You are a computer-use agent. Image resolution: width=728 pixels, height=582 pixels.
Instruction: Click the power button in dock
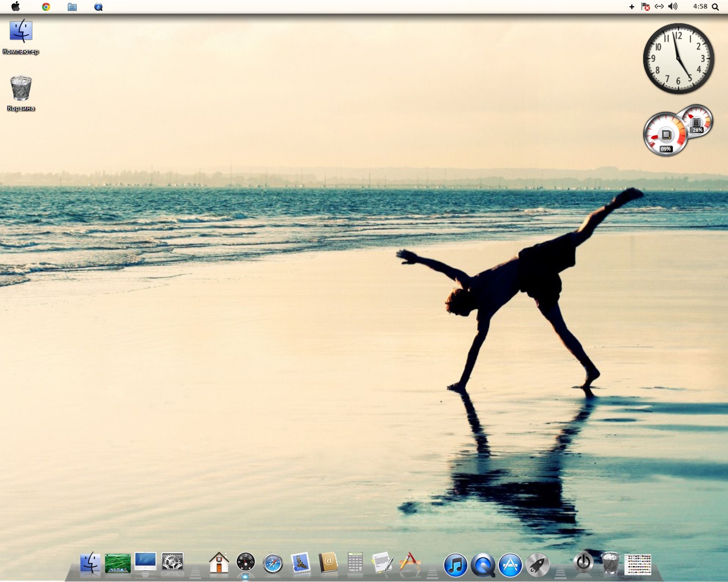tap(583, 562)
